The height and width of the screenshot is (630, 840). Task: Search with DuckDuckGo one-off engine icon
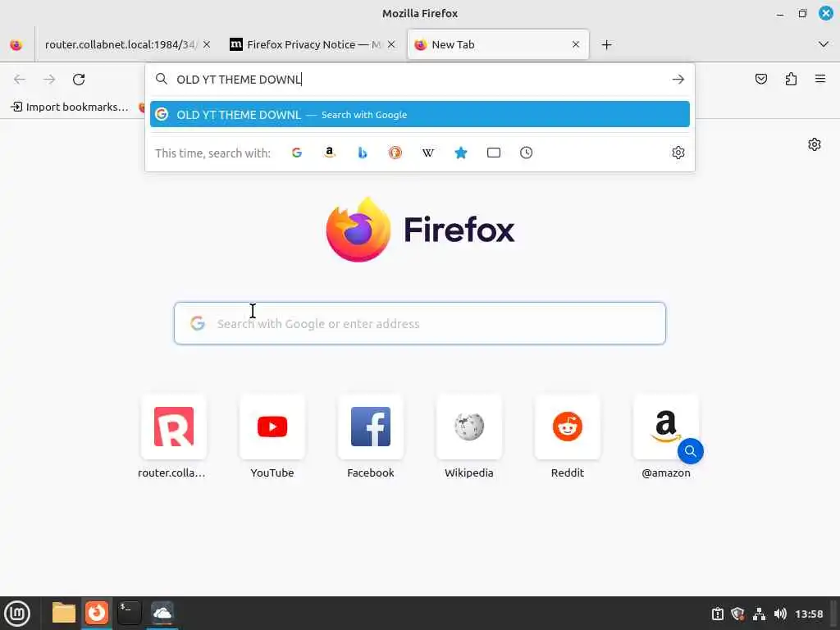[x=395, y=153]
